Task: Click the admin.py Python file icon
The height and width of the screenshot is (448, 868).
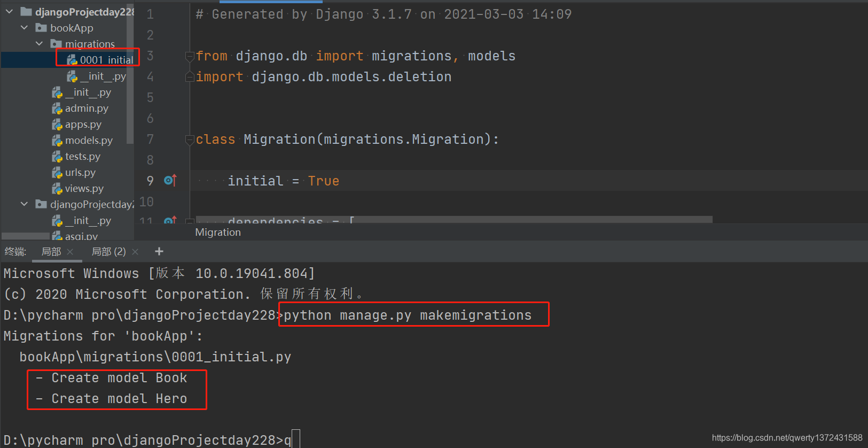Action: point(57,109)
